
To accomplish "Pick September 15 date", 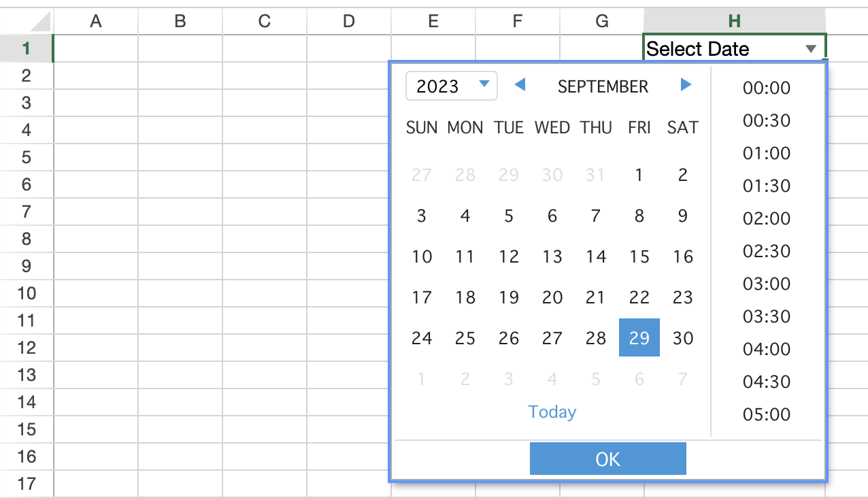I will click(x=639, y=256).
